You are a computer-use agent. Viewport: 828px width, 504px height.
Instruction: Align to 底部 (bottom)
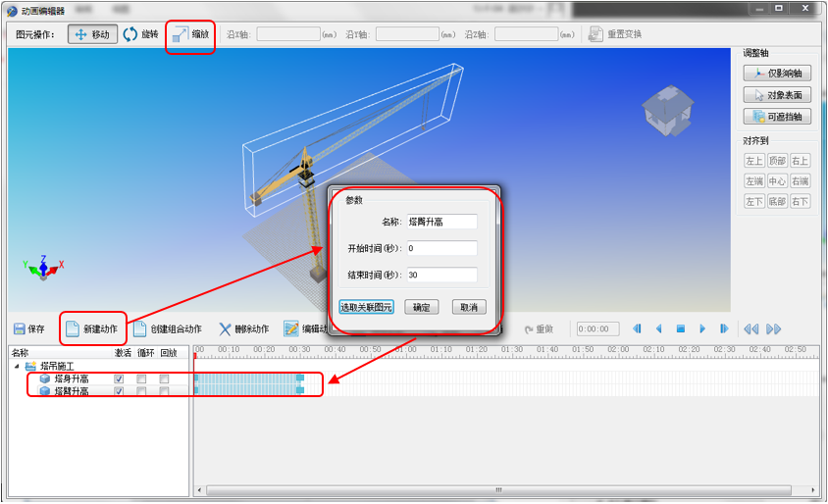(777, 201)
